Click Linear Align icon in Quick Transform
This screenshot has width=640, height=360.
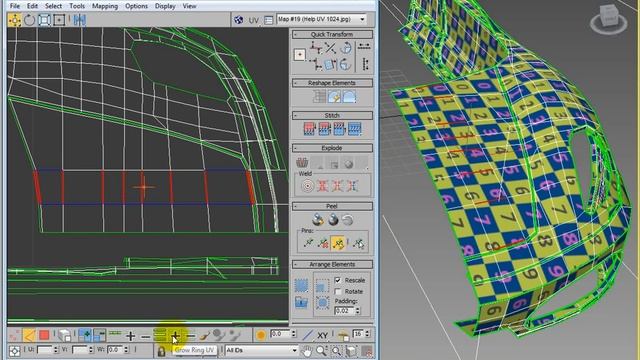point(331,48)
